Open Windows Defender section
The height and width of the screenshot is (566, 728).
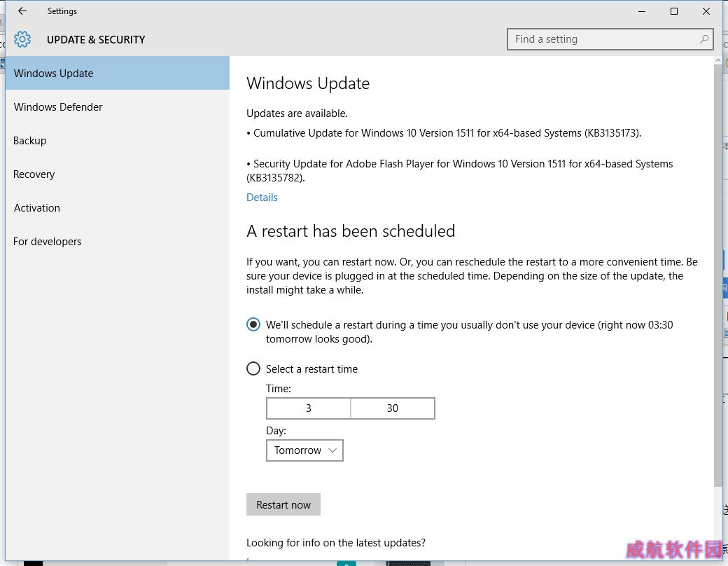pyautogui.click(x=118, y=107)
